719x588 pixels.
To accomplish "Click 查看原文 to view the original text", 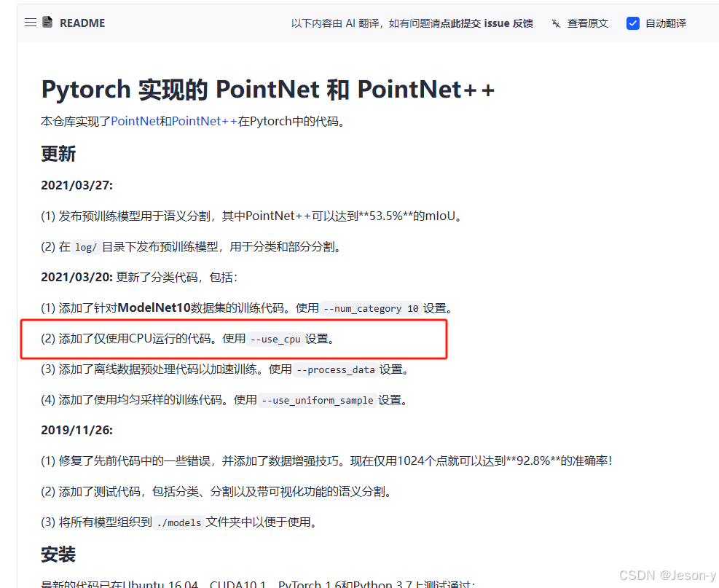I will (587, 23).
